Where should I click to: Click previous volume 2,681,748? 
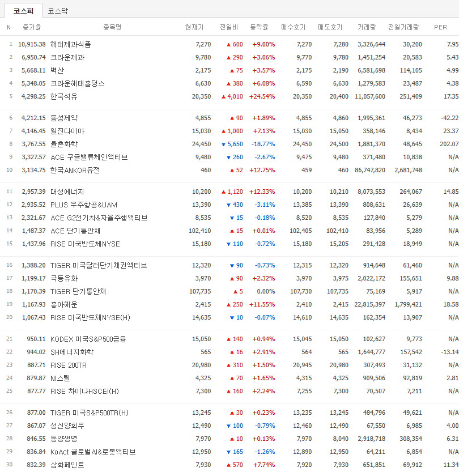pyautogui.click(x=409, y=171)
